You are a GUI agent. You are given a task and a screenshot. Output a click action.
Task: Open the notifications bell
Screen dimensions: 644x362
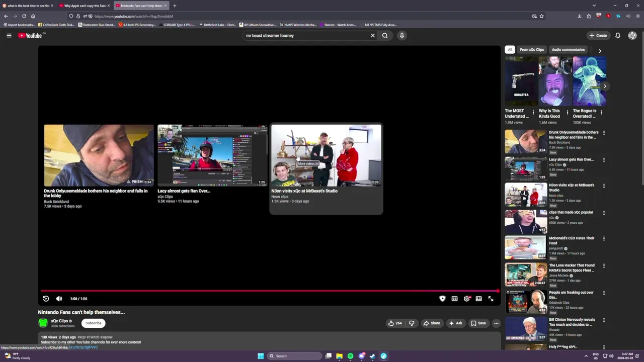click(618, 35)
